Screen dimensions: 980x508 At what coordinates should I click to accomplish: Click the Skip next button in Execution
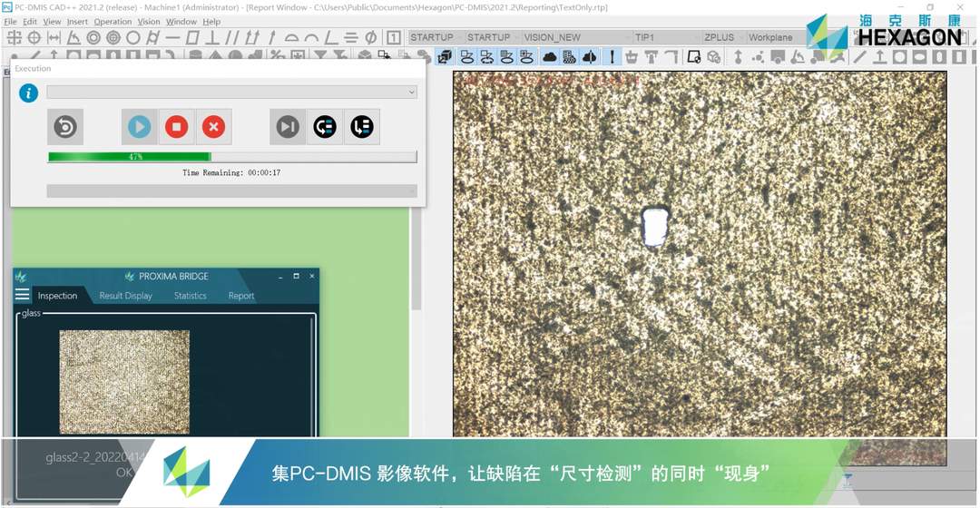(288, 127)
